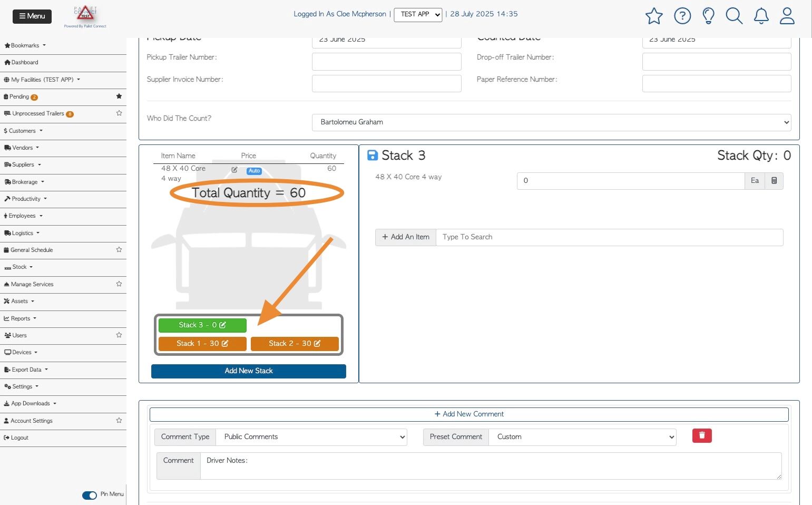Bookmark General Schedule with its star
Viewport: 812px width, 505px height.
119,249
